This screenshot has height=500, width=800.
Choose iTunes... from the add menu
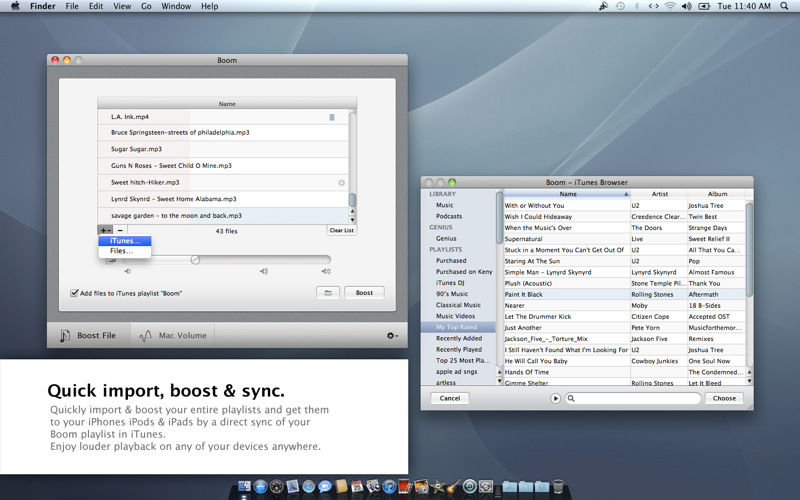124,241
